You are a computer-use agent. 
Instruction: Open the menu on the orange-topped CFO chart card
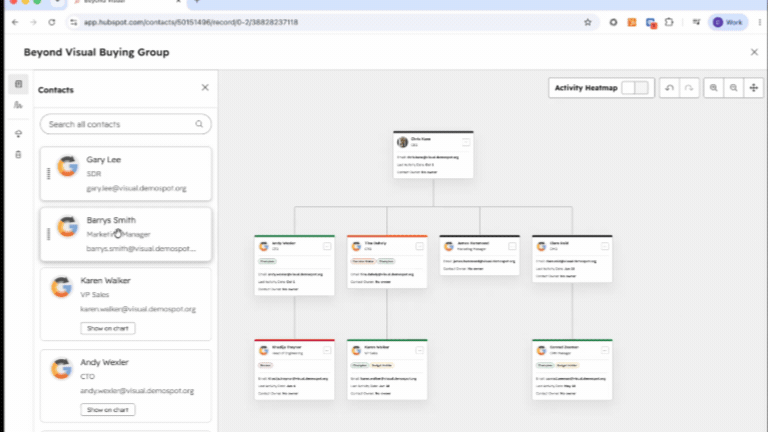coord(419,246)
